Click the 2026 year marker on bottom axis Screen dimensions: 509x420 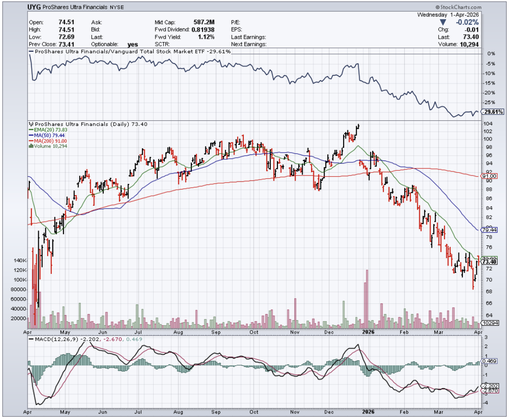368,333
